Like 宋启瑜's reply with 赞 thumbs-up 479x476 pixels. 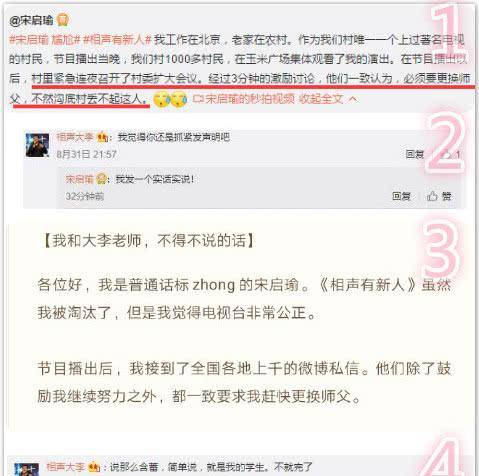(439, 196)
